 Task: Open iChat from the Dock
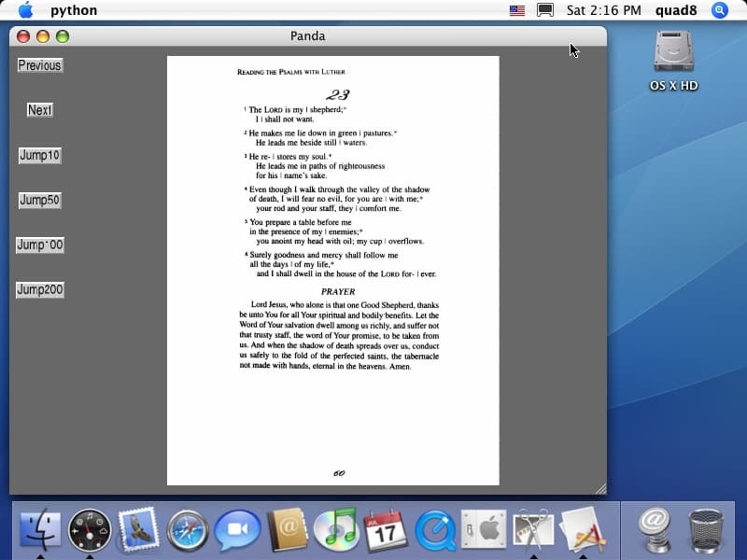pos(238,529)
